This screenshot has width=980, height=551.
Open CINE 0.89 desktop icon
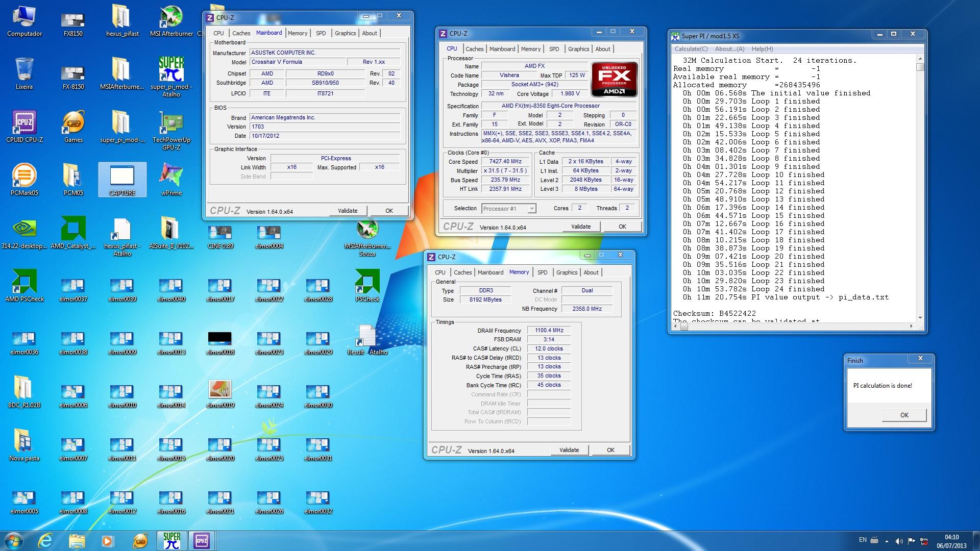pos(220,237)
